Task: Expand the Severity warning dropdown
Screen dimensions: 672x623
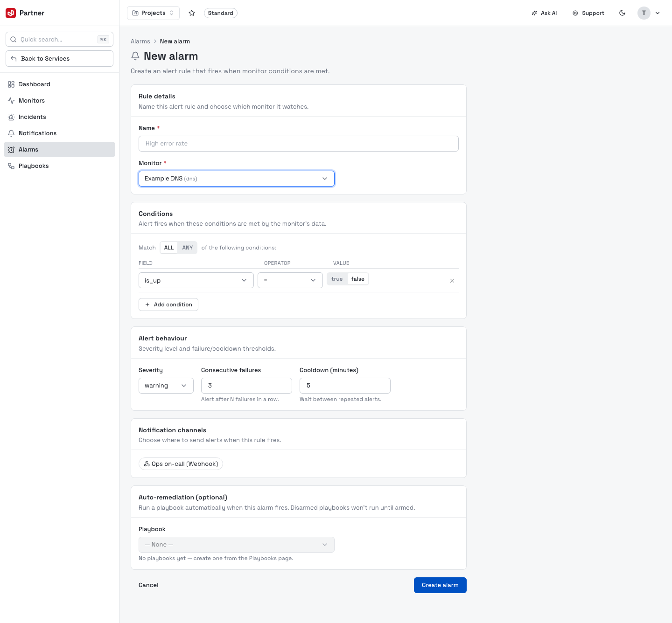Action: [166, 386]
